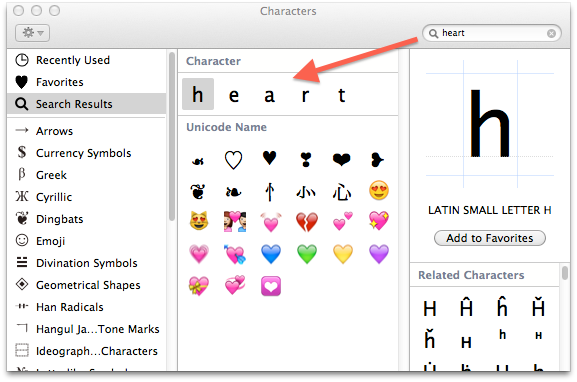Screen dimensions: 577x382
Task: Select the letter e character
Action: click(234, 95)
